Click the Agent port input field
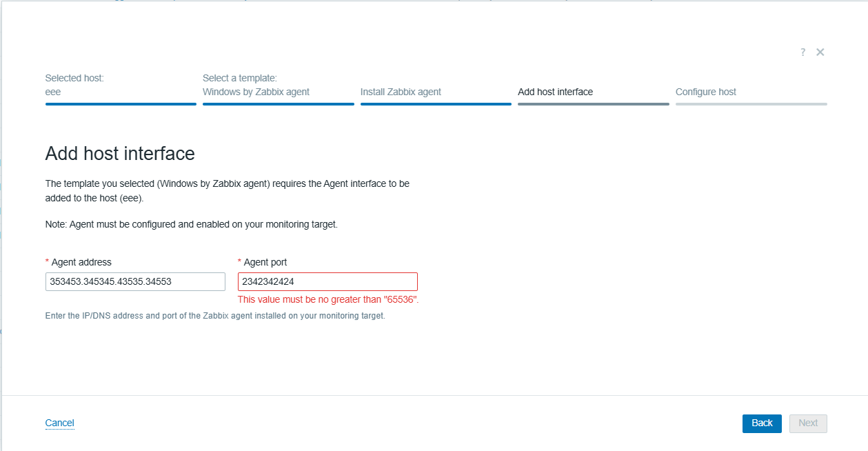Viewport: 868px width, 451px height. (327, 281)
